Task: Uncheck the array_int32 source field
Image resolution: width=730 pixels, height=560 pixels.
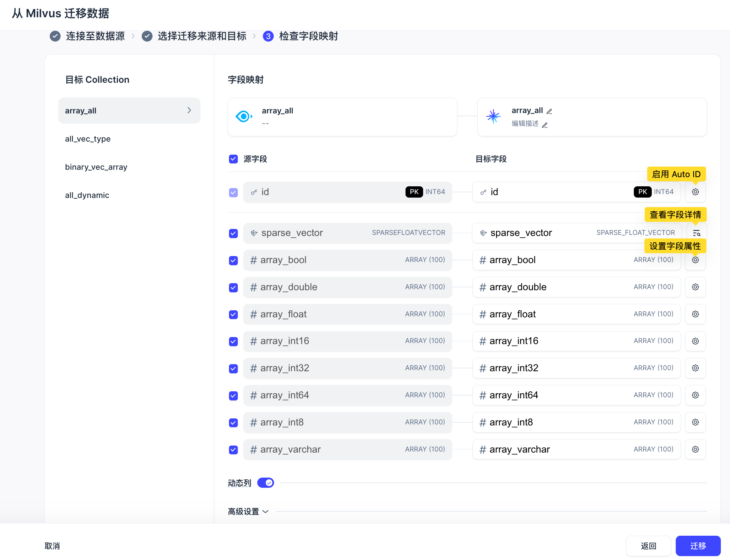Action: point(233,369)
